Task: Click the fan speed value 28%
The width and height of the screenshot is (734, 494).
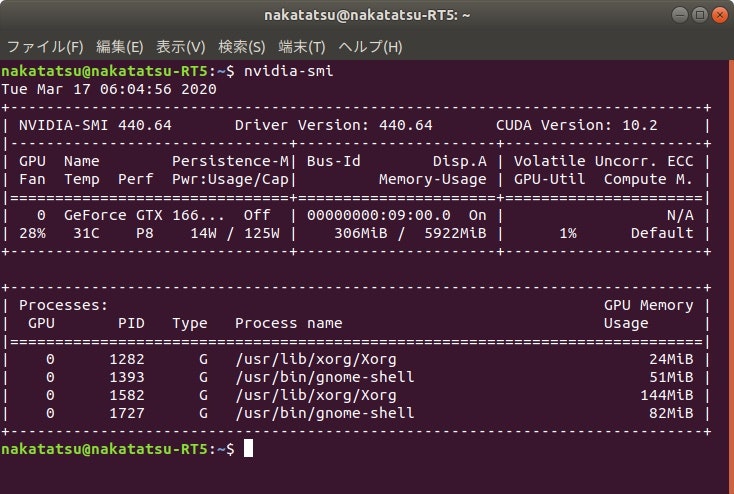Action: [x=32, y=233]
